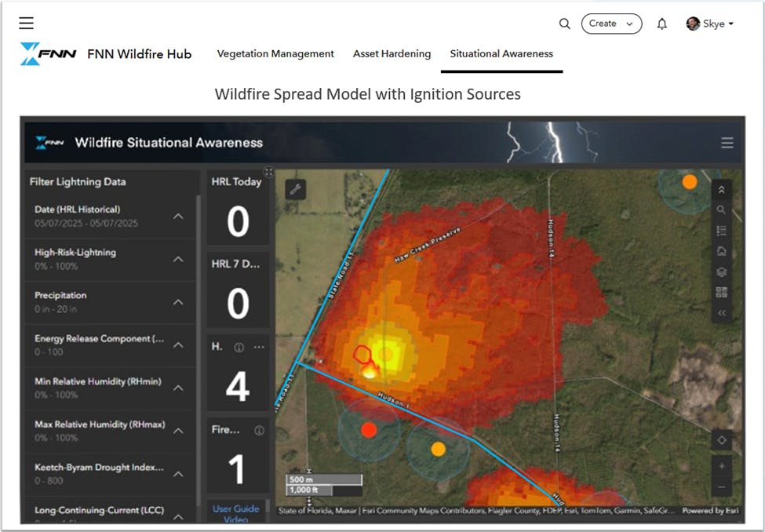The width and height of the screenshot is (765, 532).
Task: Zoom out on the map
Action: coord(722,487)
